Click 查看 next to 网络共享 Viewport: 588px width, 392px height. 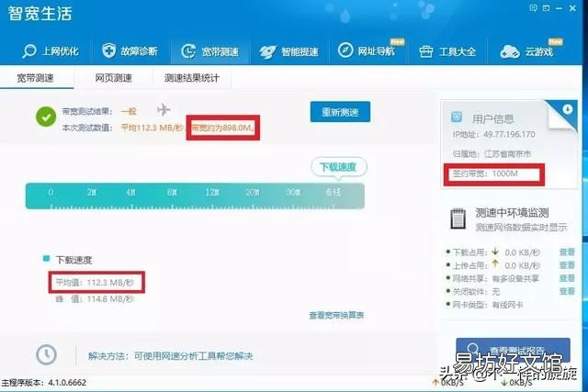(567, 278)
